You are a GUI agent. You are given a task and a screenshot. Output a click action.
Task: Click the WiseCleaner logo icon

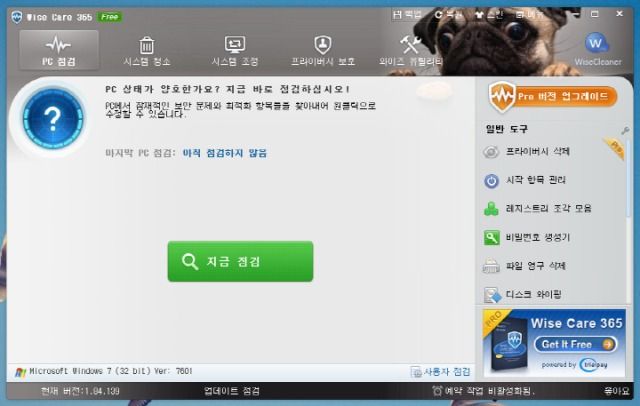click(597, 49)
